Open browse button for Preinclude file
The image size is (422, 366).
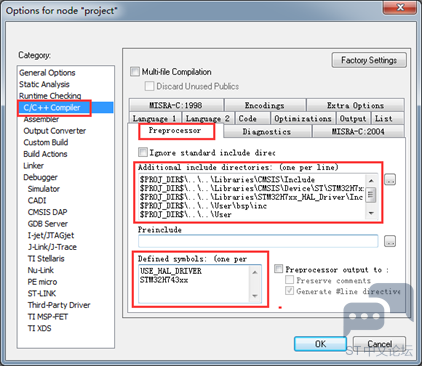coord(390,241)
